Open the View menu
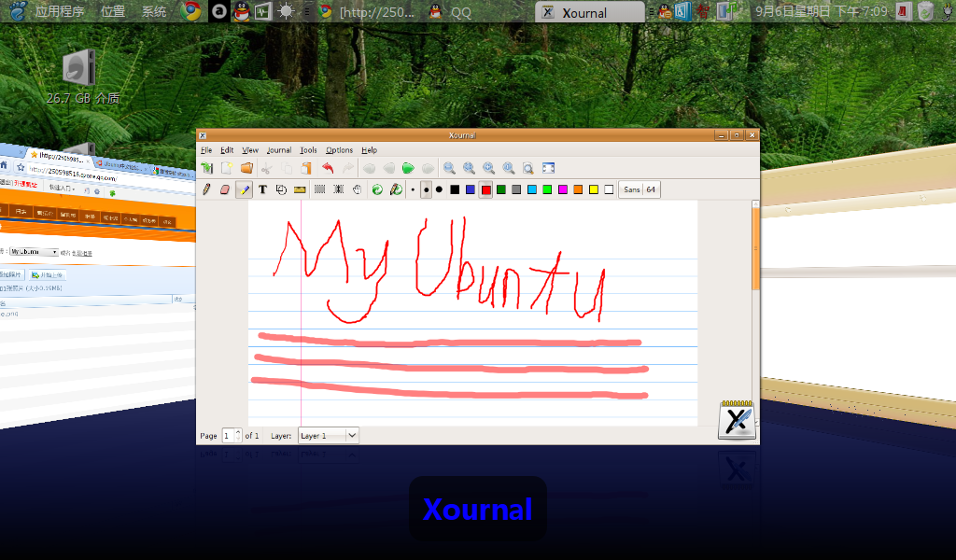The width and height of the screenshot is (956, 560). tap(250, 150)
